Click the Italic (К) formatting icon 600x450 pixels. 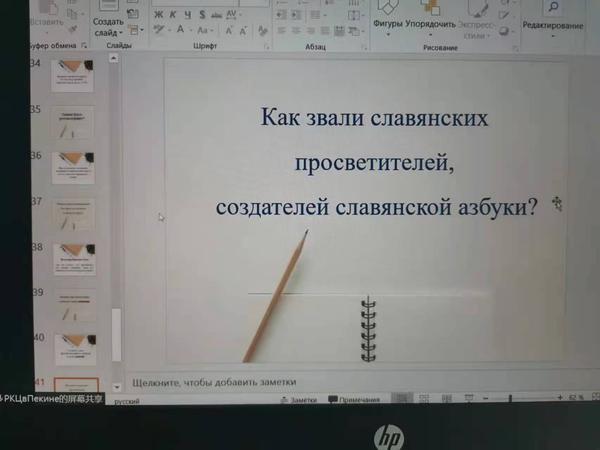pyautogui.click(x=172, y=15)
